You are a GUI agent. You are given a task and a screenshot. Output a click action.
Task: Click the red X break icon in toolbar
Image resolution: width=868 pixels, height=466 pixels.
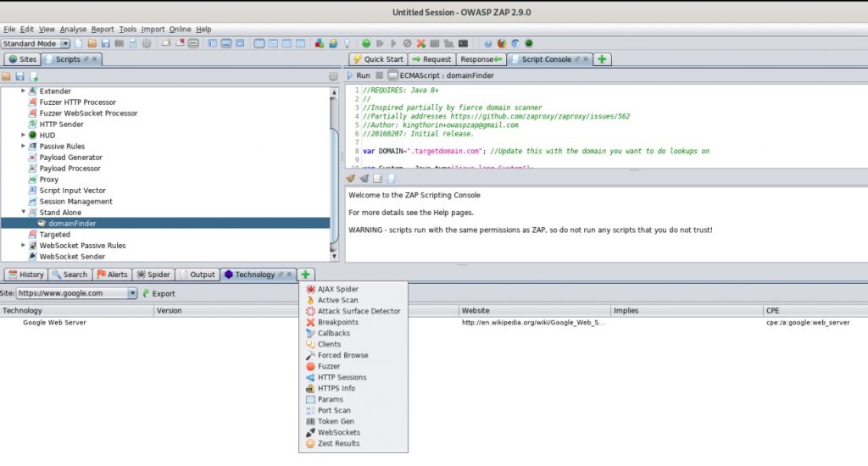(421, 43)
